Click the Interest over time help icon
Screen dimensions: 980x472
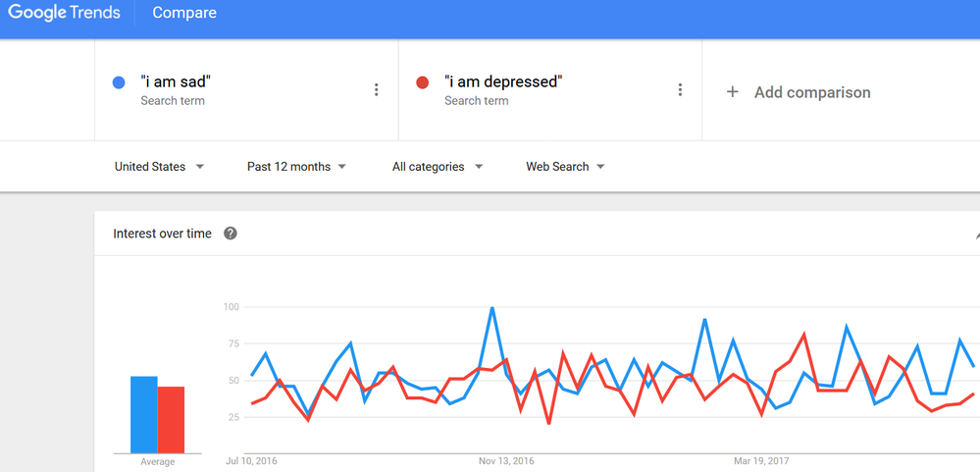coord(231,234)
